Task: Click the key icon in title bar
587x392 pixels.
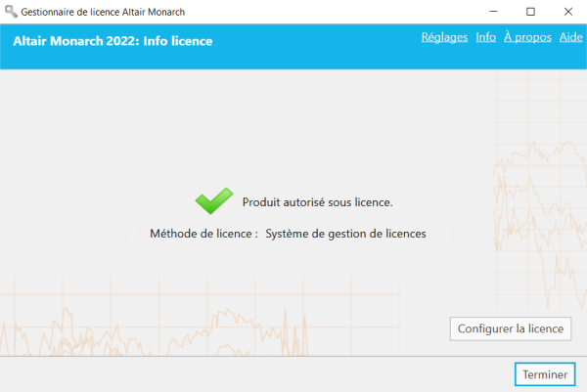Action: [11, 12]
